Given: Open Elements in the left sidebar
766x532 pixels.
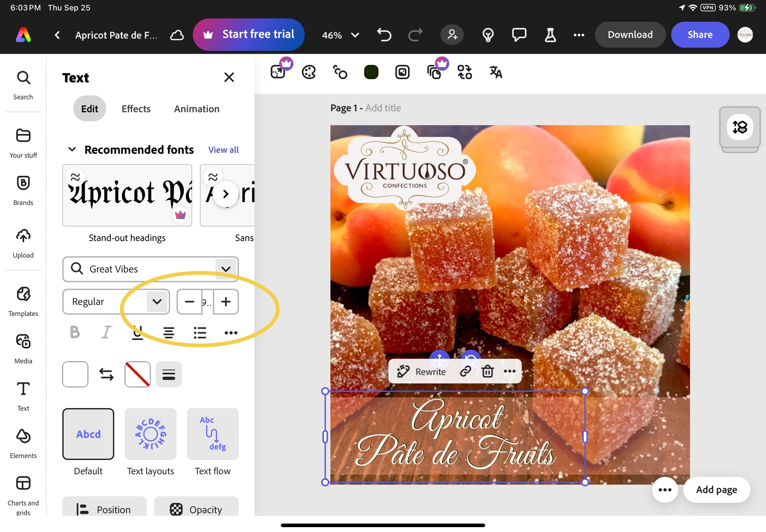Looking at the screenshot, I should [x=23, y=443].
